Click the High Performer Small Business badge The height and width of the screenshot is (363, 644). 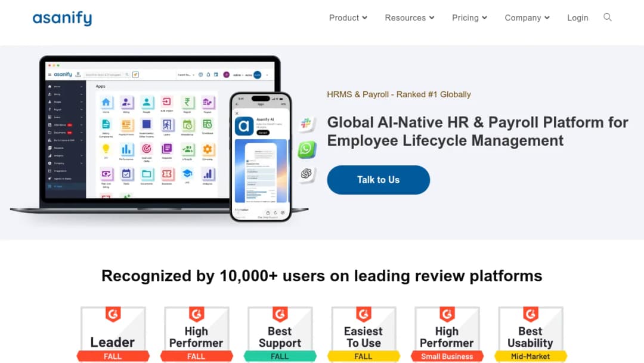447,334
